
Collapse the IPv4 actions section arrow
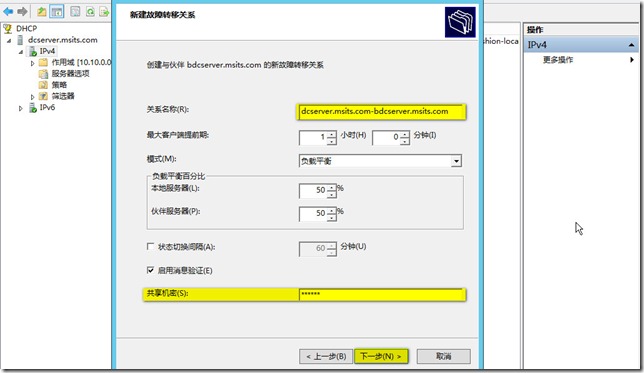coord(631,45)
